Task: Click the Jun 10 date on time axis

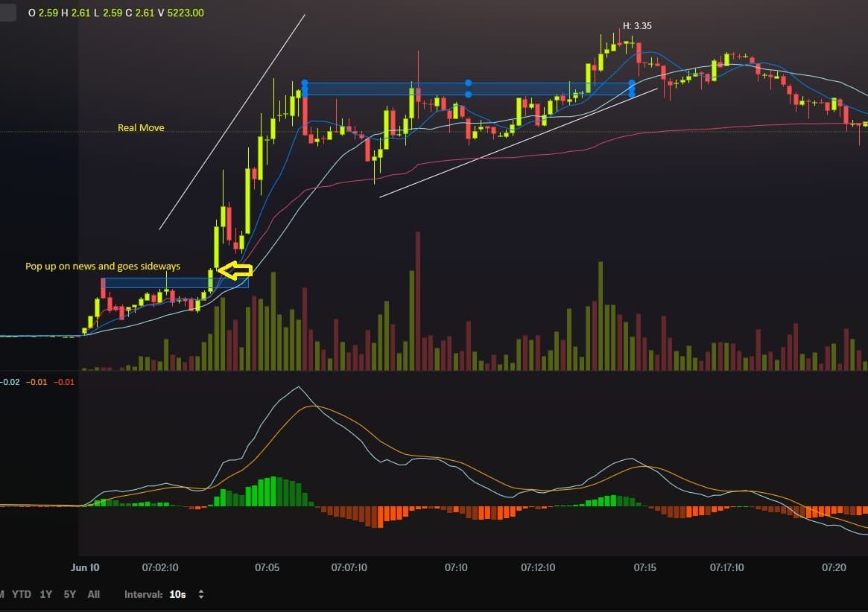Action: click(x=85, y=567)
